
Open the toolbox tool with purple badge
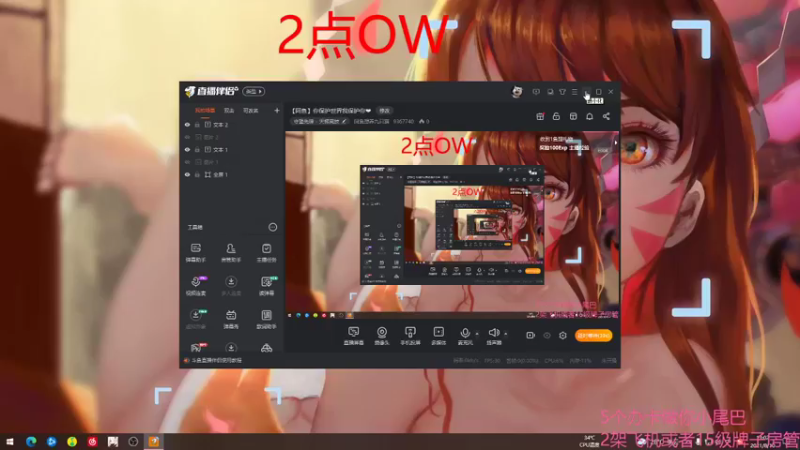tap(196, 286)
